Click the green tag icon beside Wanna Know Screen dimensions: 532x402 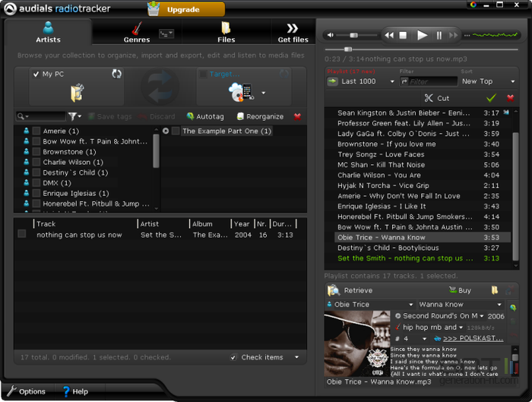tap(513, 308)
